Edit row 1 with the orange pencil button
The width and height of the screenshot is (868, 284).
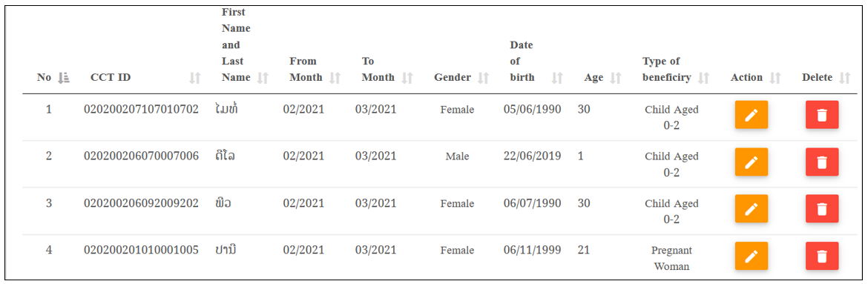click(x=752, y=115)
